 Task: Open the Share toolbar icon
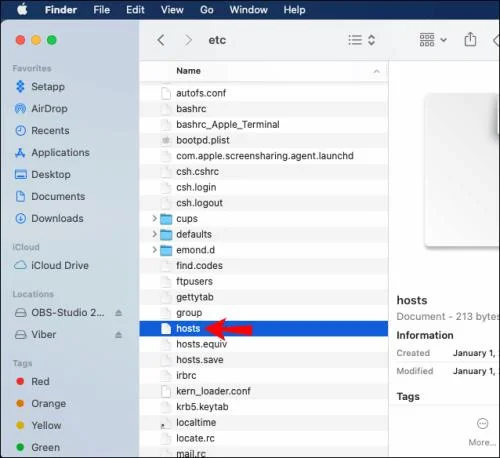pos(470,39)
